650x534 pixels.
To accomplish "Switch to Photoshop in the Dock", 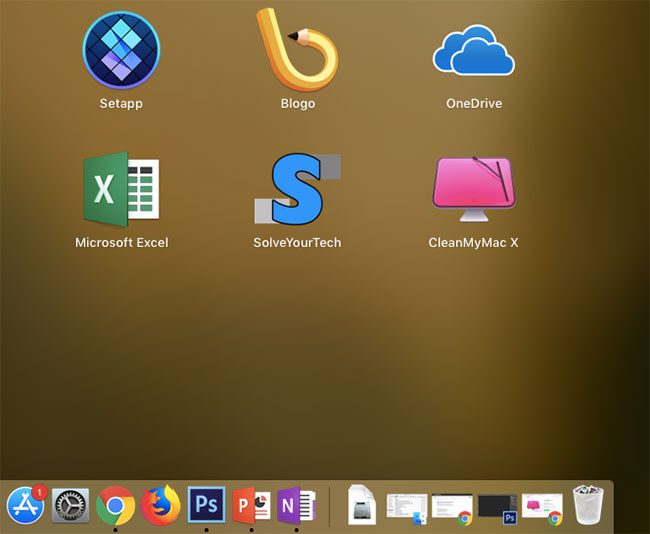I will (x=206, y=507).
